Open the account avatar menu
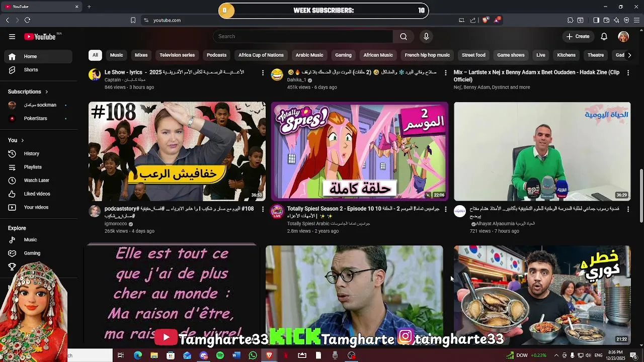Image resolution: width=644 pixels, height=362 pixels. pyautogui.click(x=623, y=36)
